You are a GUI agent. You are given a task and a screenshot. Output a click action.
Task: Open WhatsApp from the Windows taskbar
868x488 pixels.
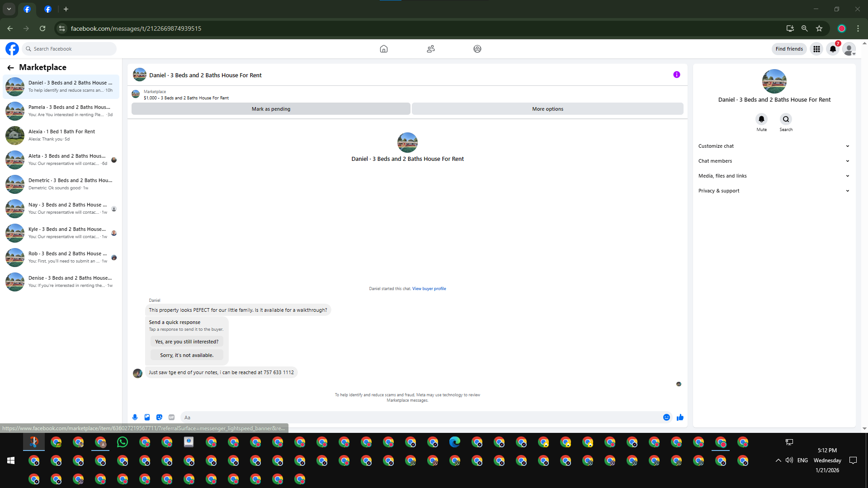point(123,442)
